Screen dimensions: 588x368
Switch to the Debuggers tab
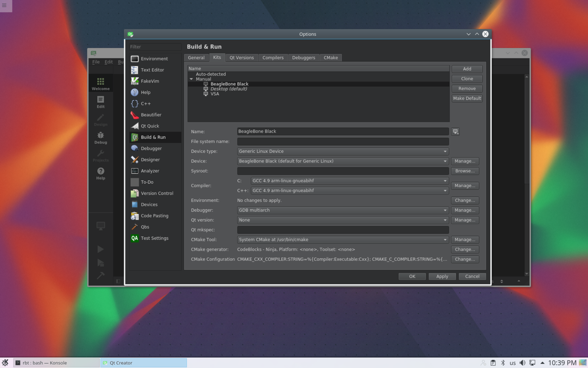[303, 58]
